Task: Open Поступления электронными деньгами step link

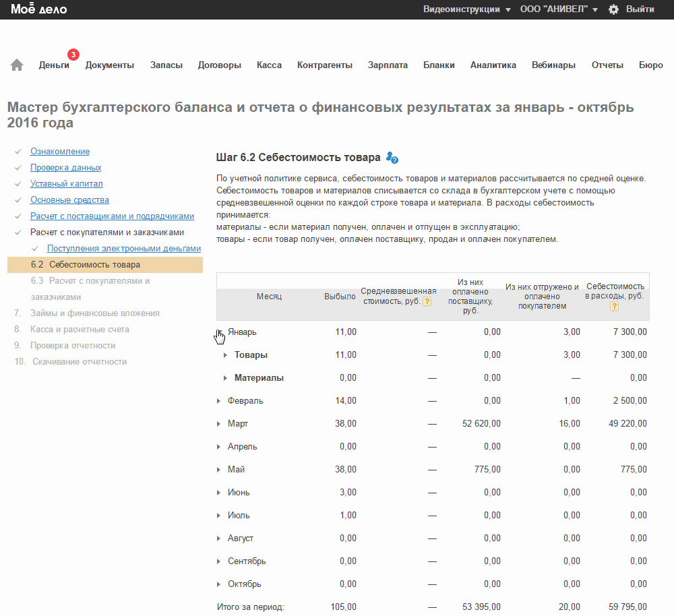Action: pyautogui.click(x=124, y=249)
